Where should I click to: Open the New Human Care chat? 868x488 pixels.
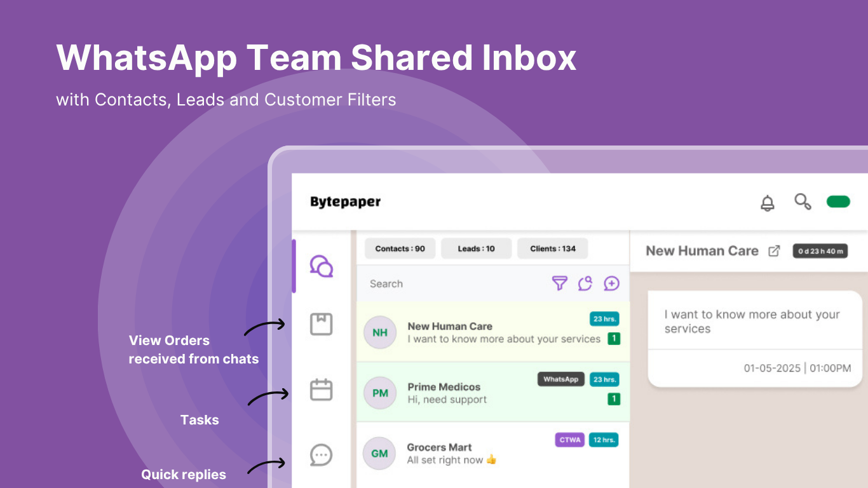[493, 332]
